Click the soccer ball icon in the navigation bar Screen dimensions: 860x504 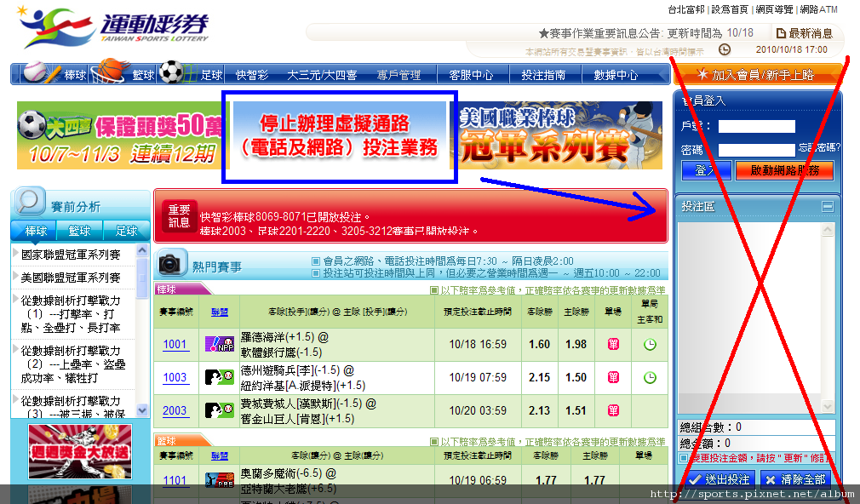pyautogui.click(x=172, y=72)
